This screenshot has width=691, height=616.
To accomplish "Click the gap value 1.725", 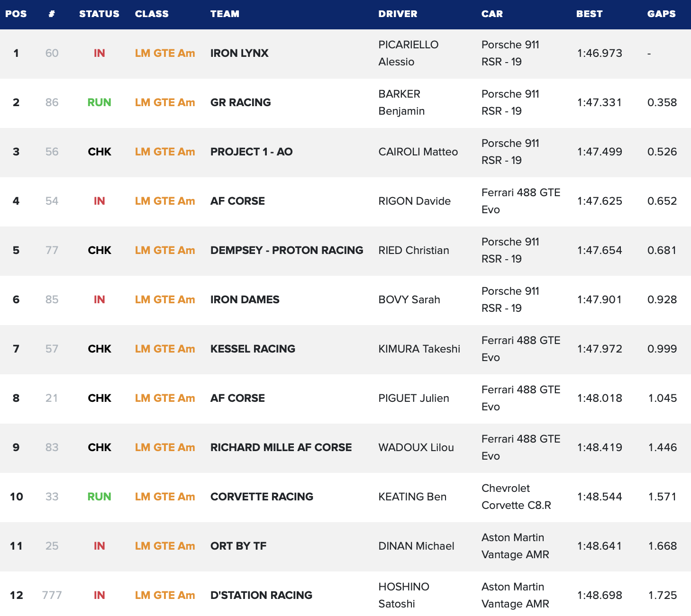I will [x=663, y=595].
